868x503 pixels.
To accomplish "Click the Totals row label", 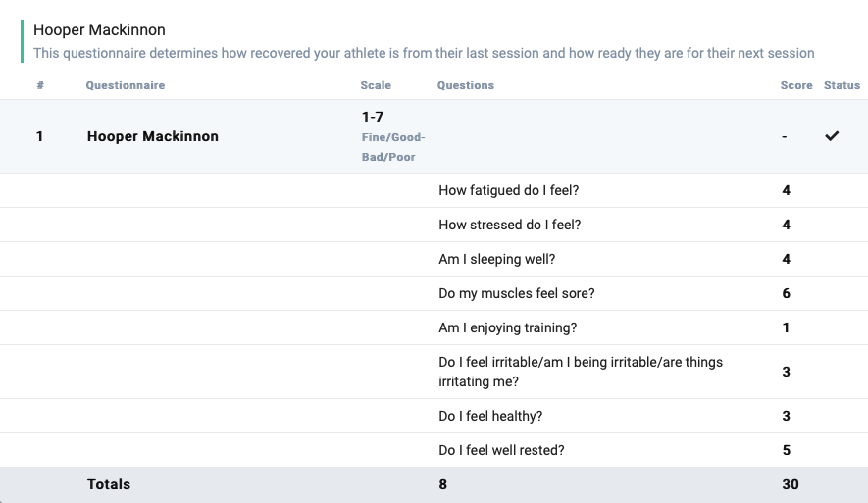I will click(109, 484).
